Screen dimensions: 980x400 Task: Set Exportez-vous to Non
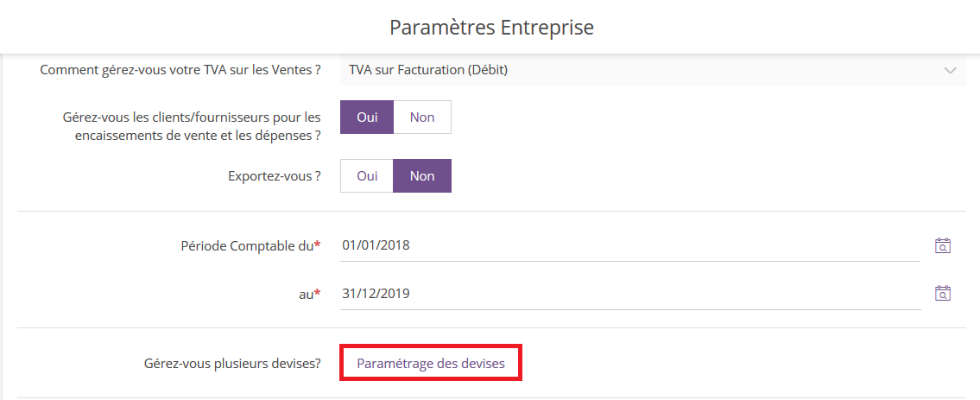[422, 175]
